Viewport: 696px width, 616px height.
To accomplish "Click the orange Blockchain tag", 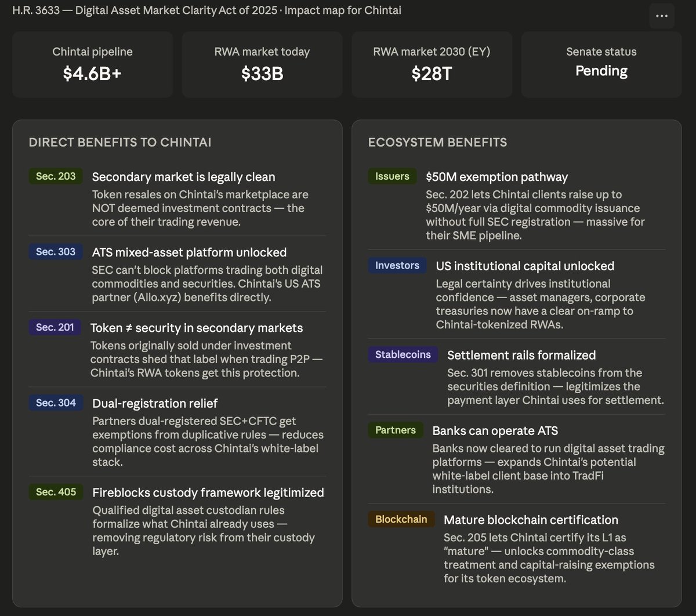I will click(401, 519).
